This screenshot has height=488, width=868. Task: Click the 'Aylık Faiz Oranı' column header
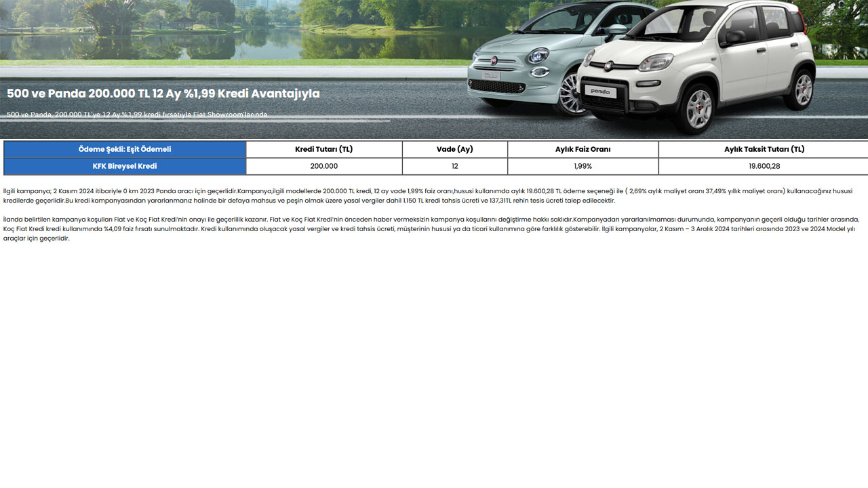click(583, 149)
